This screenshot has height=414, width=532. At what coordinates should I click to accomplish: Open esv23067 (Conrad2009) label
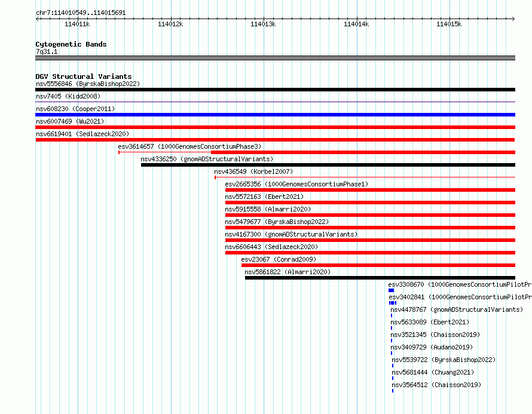click(279, 259)
